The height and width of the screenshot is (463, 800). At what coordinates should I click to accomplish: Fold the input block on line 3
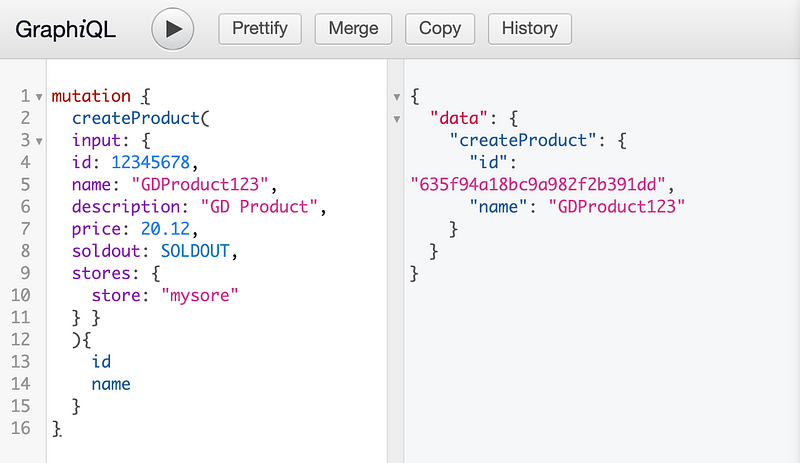tap(38, 141)
